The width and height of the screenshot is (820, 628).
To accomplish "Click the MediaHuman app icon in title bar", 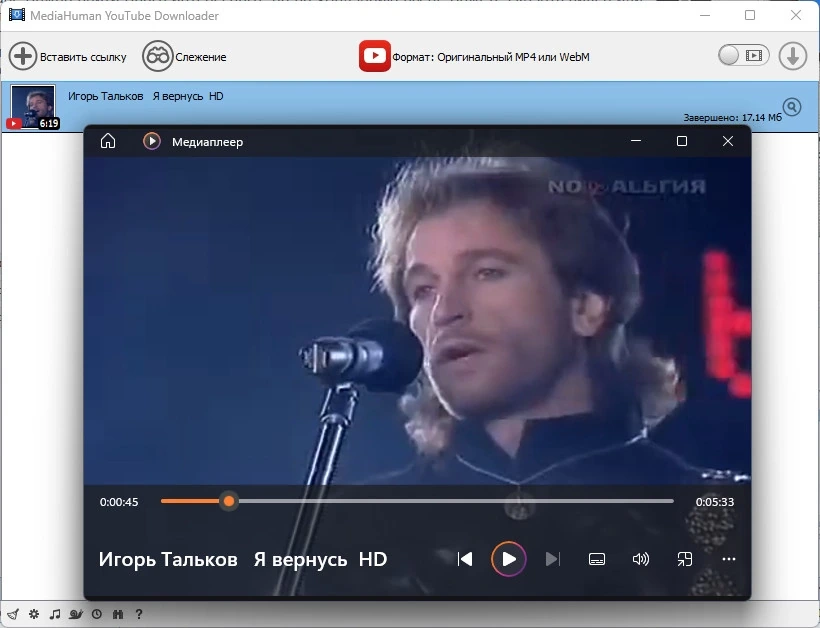I will [17, 15].
